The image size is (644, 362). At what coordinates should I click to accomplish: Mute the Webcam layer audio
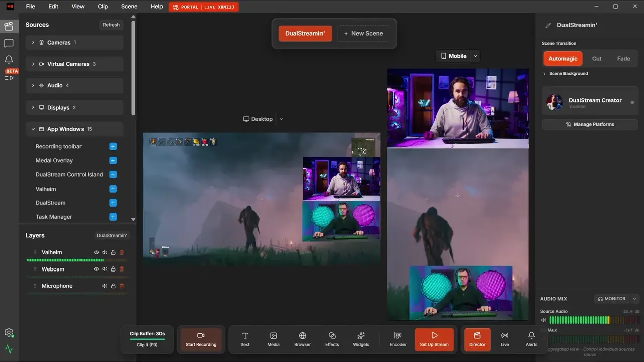(x=105, y=269)
